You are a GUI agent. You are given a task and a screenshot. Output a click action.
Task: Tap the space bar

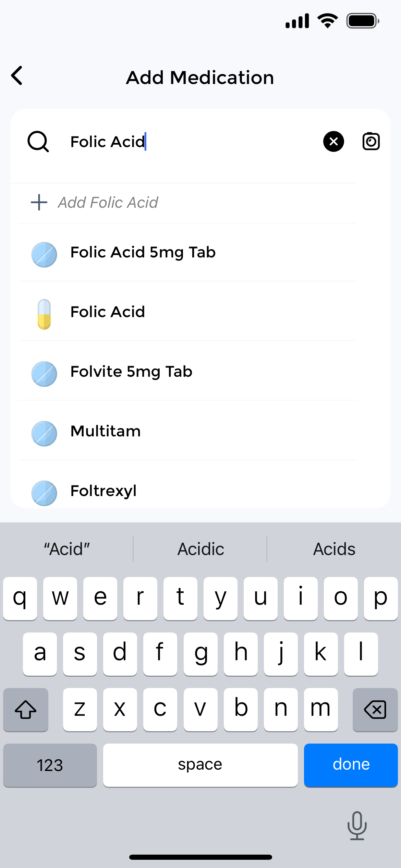pyautogui.click(x=200, y=765)
